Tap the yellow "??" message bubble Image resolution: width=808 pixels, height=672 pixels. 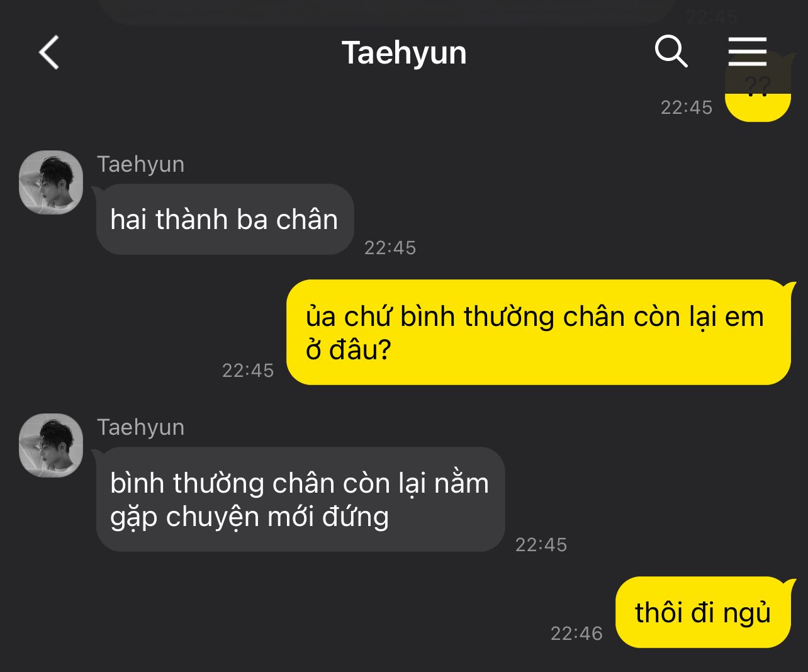[x=758, y=88]
